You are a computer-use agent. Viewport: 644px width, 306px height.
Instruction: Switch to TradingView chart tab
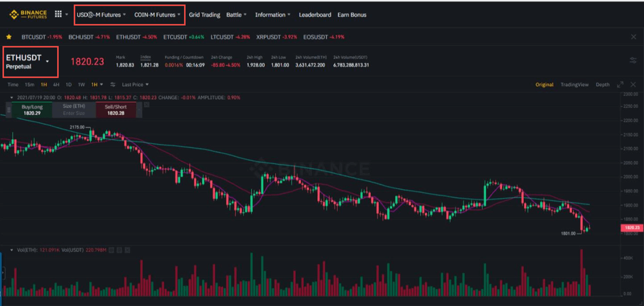(x=575, y=85)
